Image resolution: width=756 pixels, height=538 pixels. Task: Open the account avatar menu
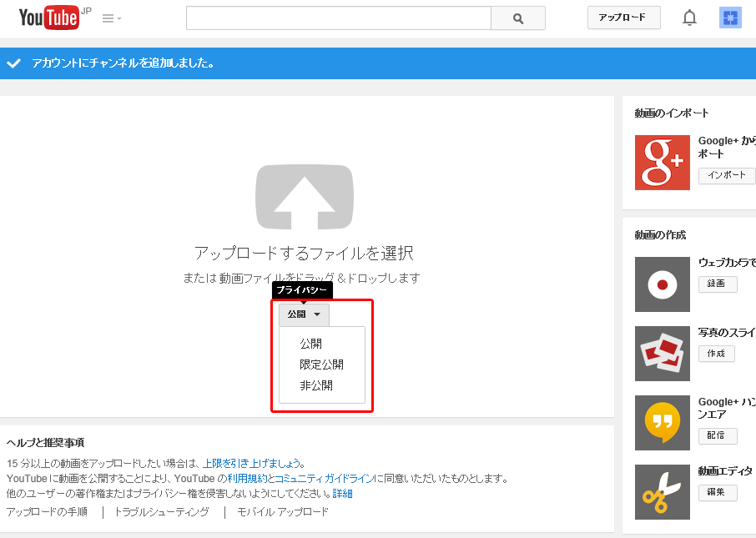pyautogui.click(x=730, y=18)
